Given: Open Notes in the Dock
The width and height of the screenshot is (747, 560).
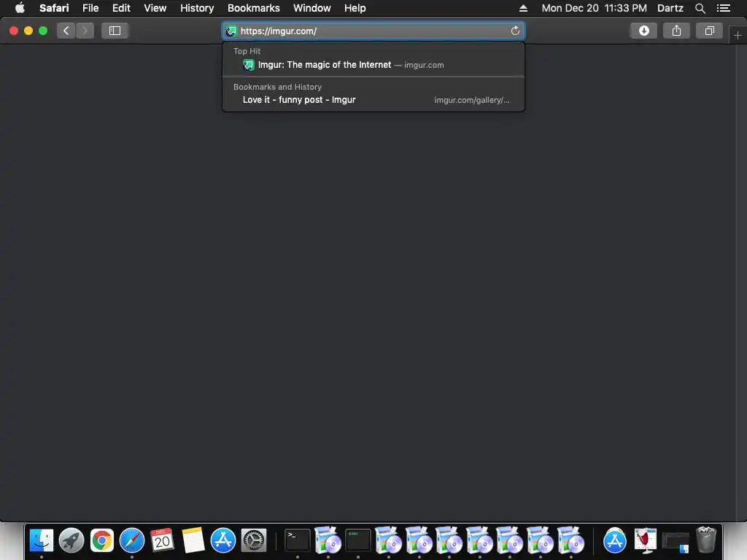Looking at the screenshot, I should point(193,540).
